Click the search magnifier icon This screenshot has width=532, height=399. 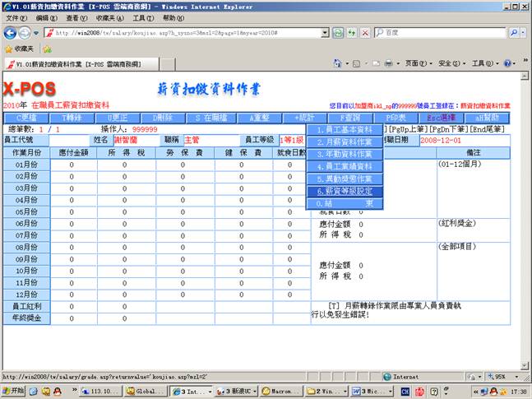tap(513, 33)
